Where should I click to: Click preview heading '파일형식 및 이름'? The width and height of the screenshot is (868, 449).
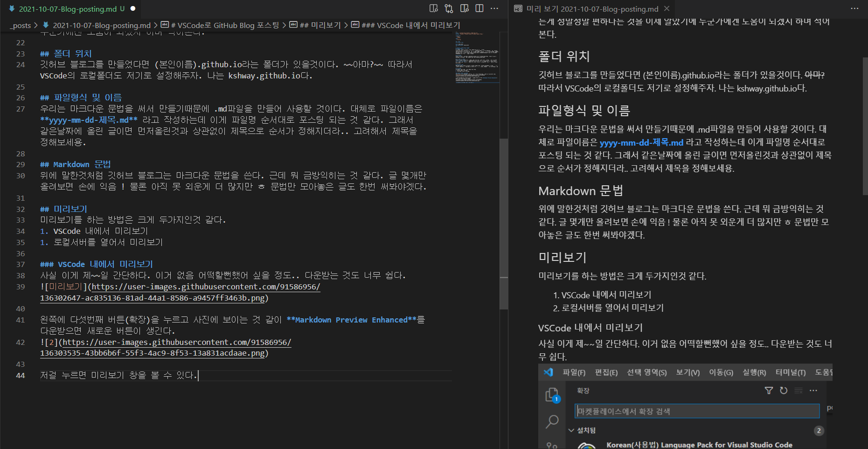pos(584,111)
